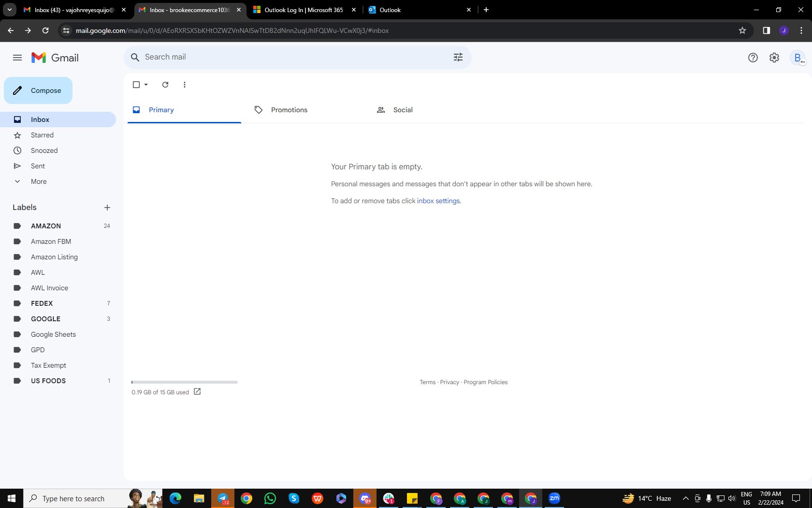Screen dimensions: 812x508
Task: Click the browser address bar URL
Action: (x=232, y=30)
